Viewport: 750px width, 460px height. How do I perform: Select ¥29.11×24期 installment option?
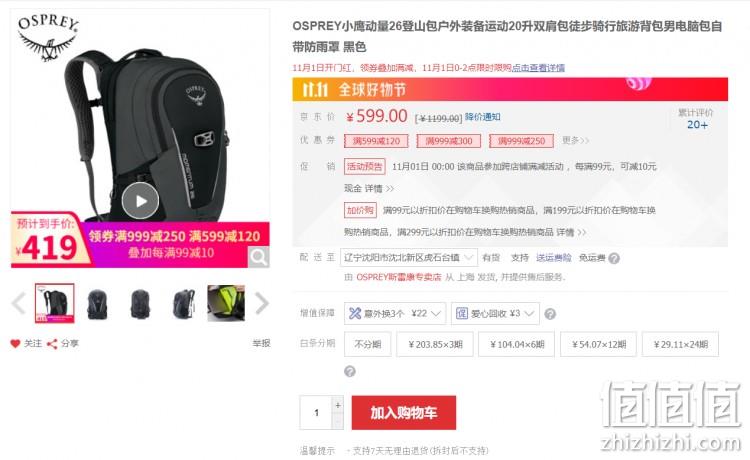(680, 344)
